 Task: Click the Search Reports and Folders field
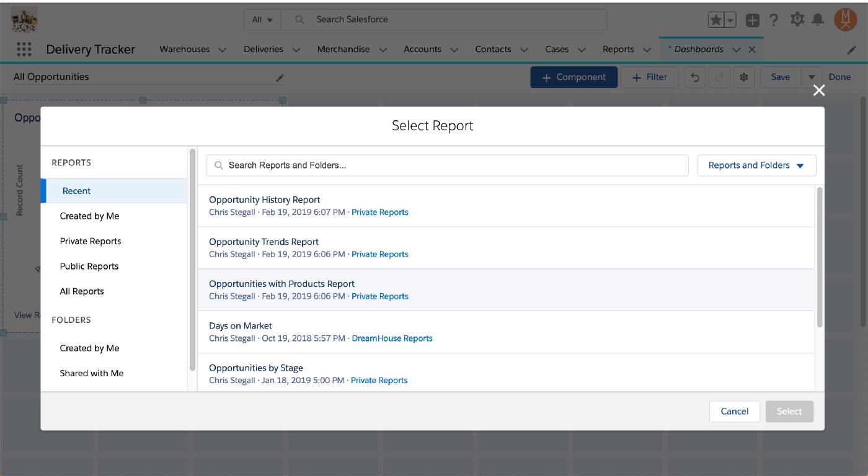(446, 165)
